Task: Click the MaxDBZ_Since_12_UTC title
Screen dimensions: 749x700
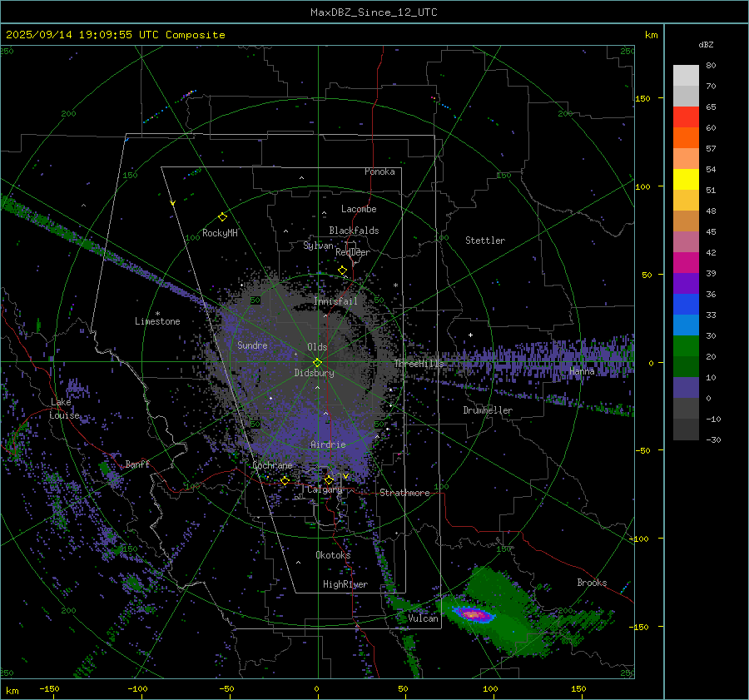Action: point(374,12)
